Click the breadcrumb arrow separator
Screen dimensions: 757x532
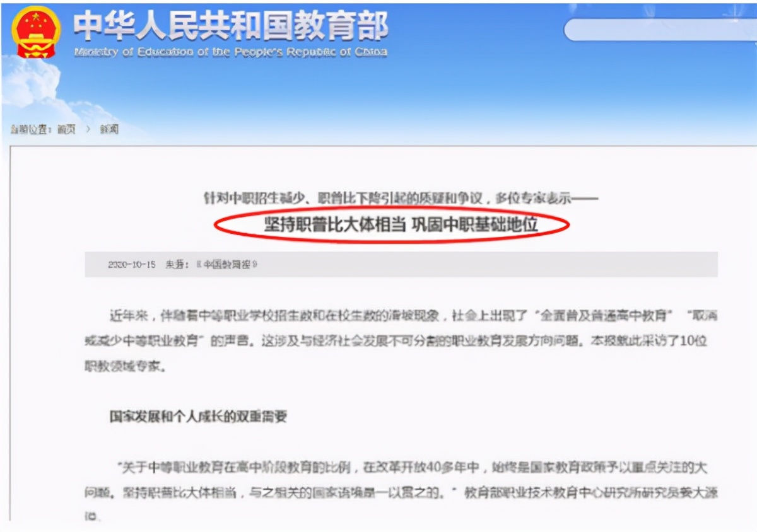[88, 129]
